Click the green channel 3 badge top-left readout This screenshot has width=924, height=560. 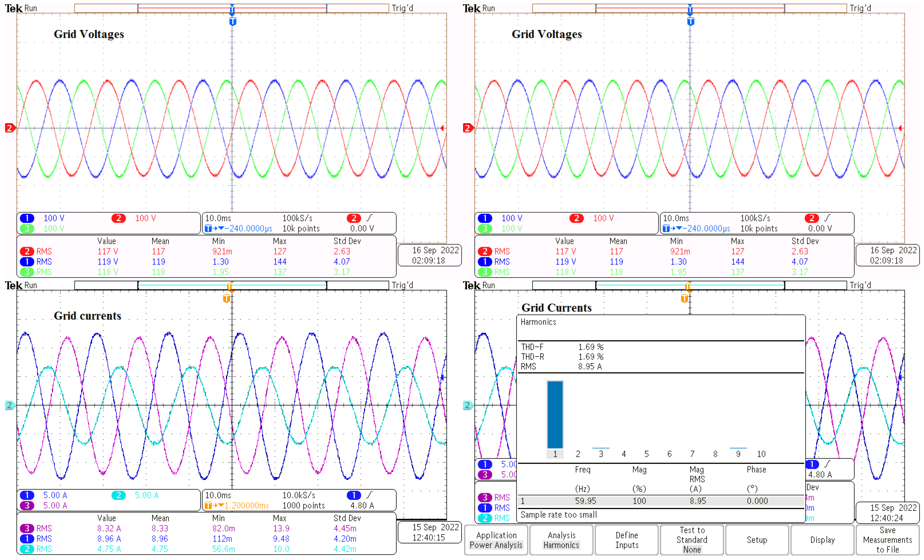coord(27,228)
